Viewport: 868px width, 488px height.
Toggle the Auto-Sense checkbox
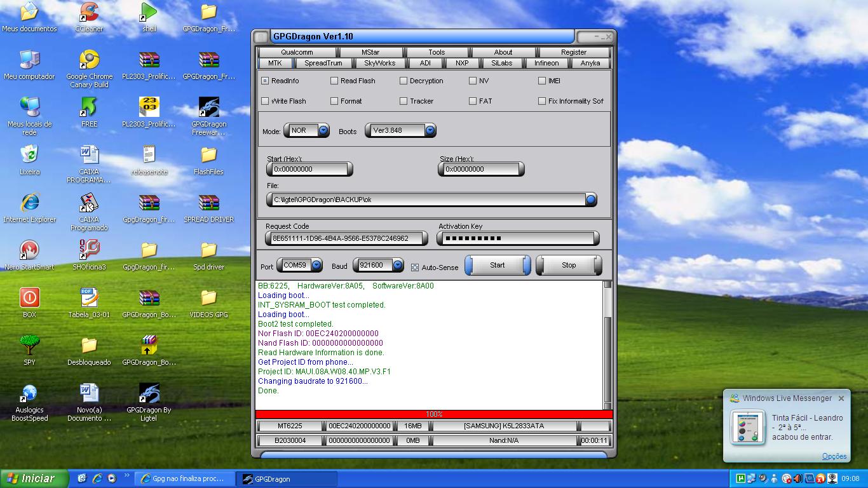click(415, 268)
